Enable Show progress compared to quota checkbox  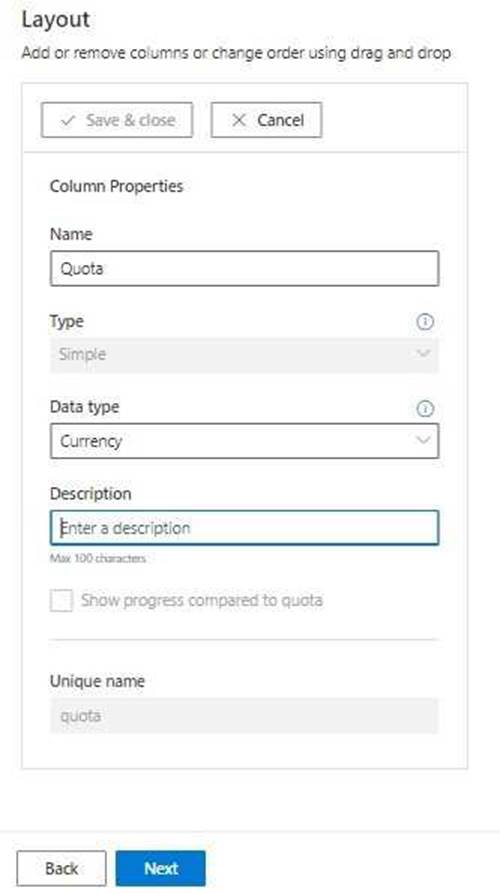pyautogui.click(x=61, y=600)
